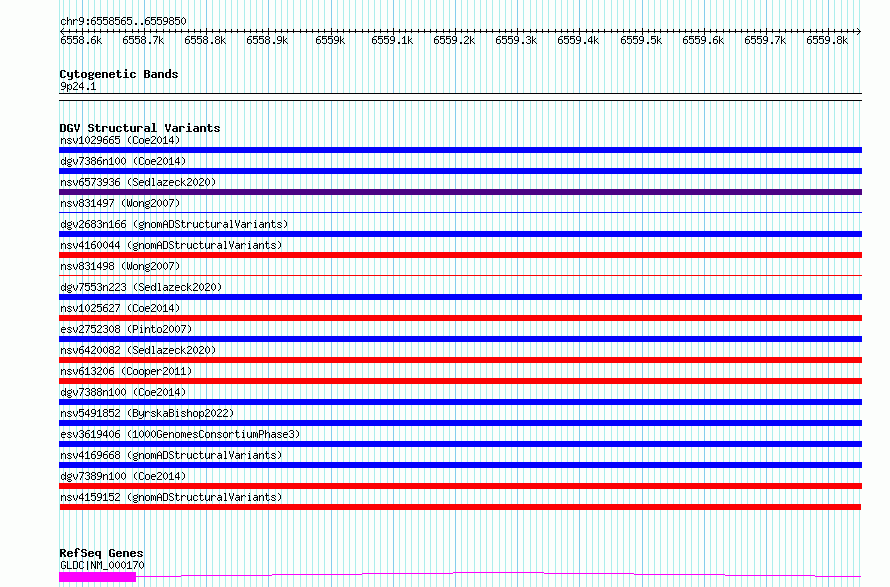Image resolution: width=890 pixels, height=587 pixels.
Task: Click the nsv6420082 (Sedlazeck2020) label
Action: click(138, 350)
